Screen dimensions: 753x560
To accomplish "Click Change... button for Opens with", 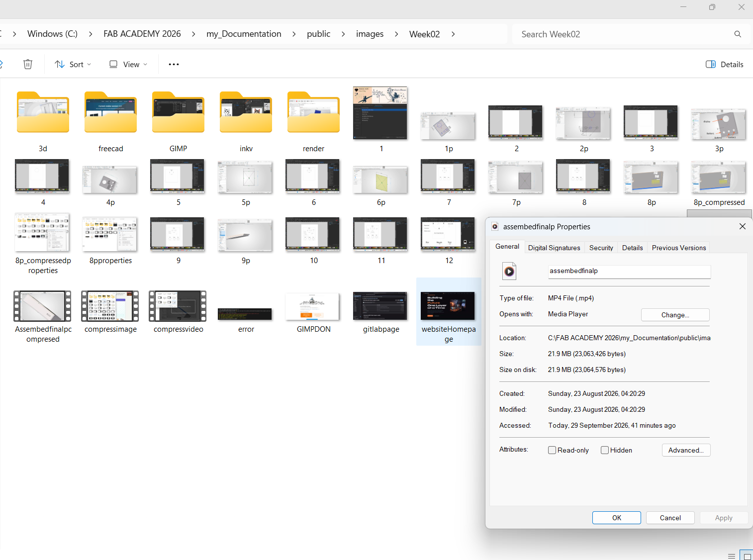I will tap(675, 315).
